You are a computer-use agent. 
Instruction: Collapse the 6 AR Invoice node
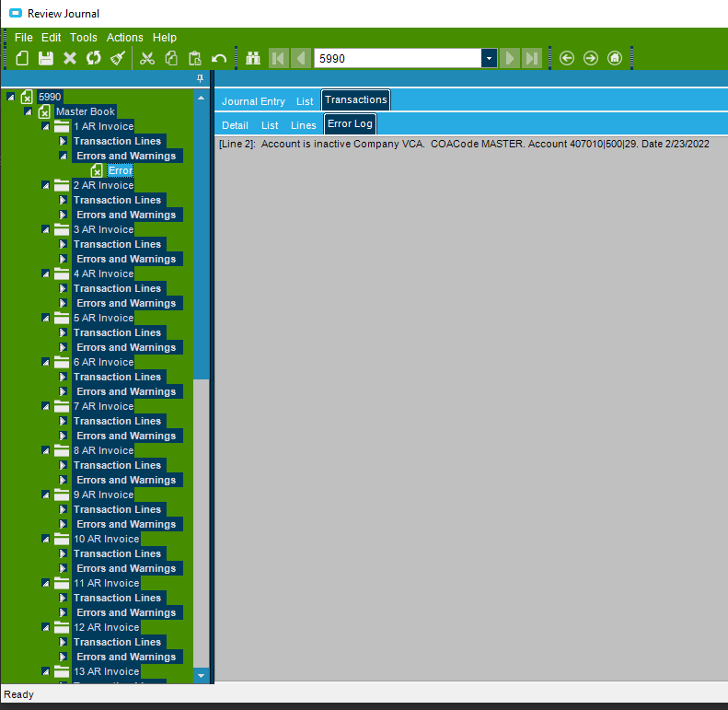coord(45,362)
